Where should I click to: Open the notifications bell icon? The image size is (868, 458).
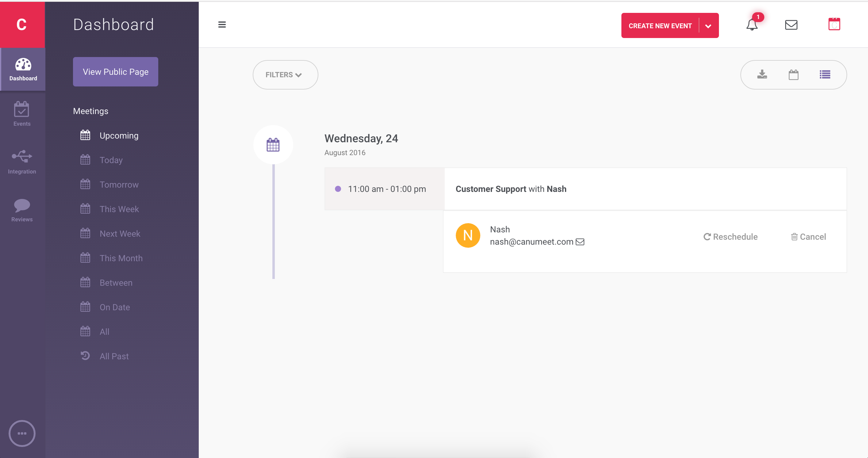click(752, 25)
